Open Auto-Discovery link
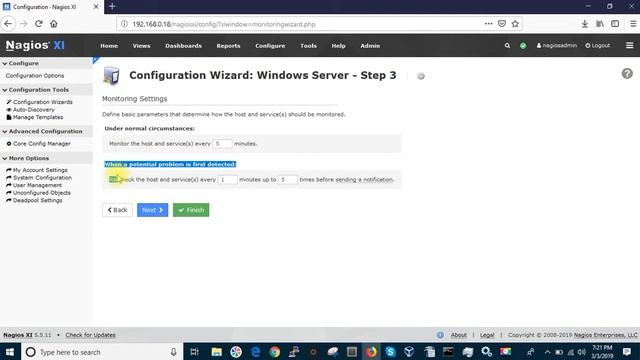The image size is (640, 360). (33, 109)
